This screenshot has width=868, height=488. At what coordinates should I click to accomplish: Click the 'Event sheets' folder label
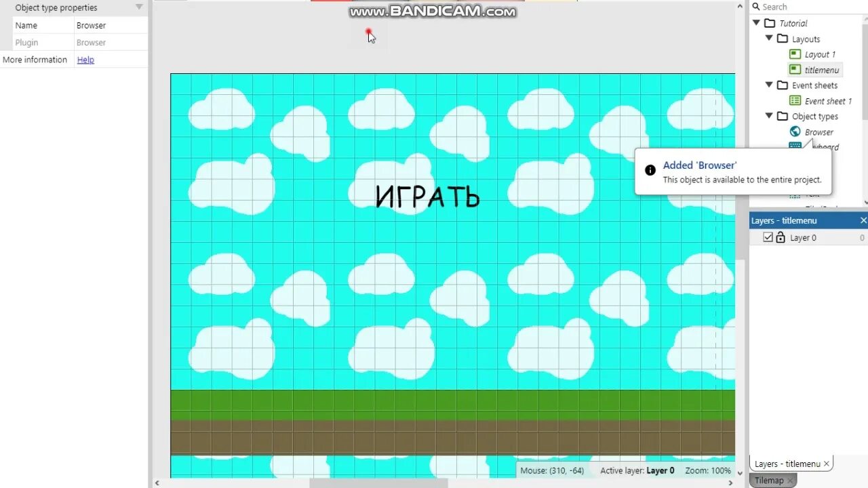coord(814,85)
